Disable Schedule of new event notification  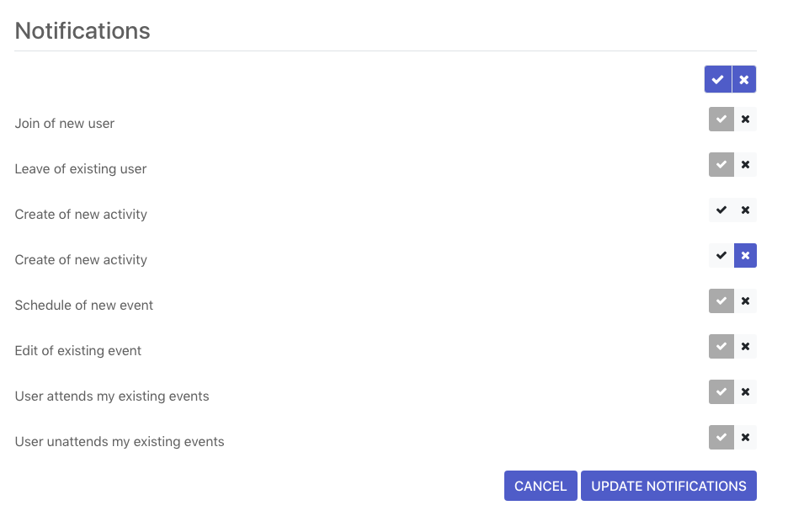click(x=745, y=301)
